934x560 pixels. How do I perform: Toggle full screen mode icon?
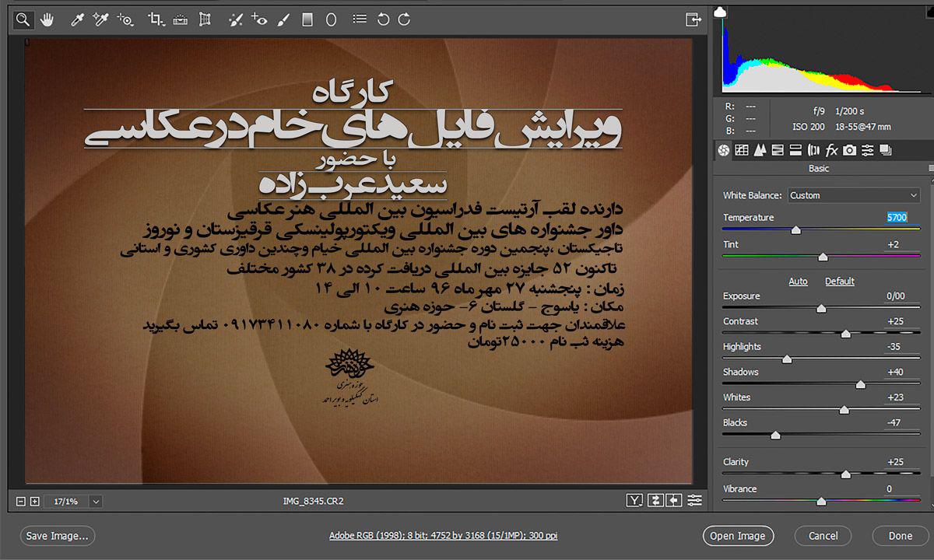click(693, 19)
